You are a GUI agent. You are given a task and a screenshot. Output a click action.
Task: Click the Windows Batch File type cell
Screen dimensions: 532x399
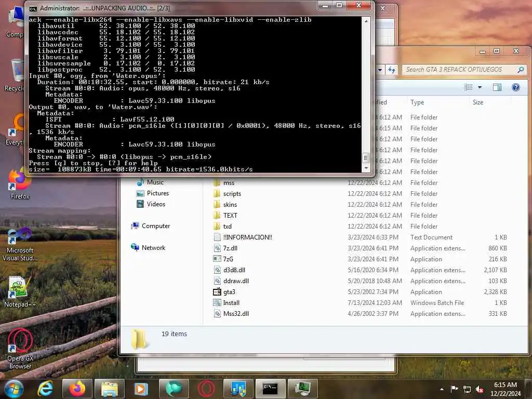(437, 303)
